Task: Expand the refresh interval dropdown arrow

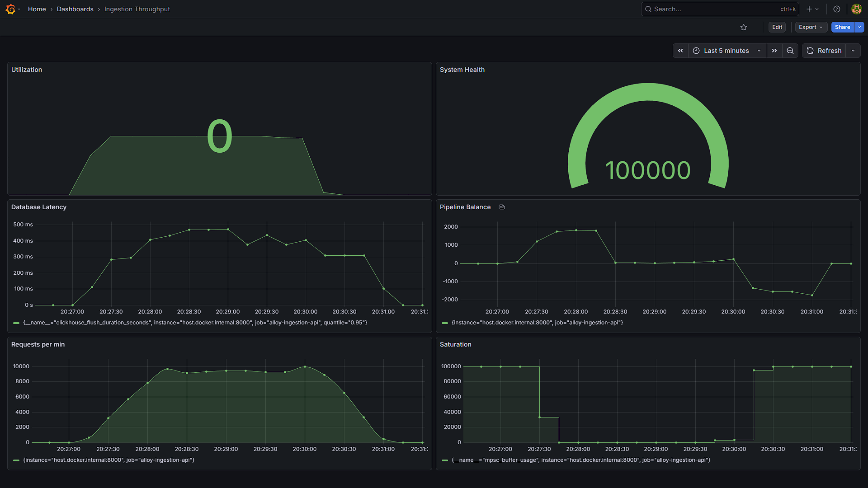Action: (x=853, y=51)
